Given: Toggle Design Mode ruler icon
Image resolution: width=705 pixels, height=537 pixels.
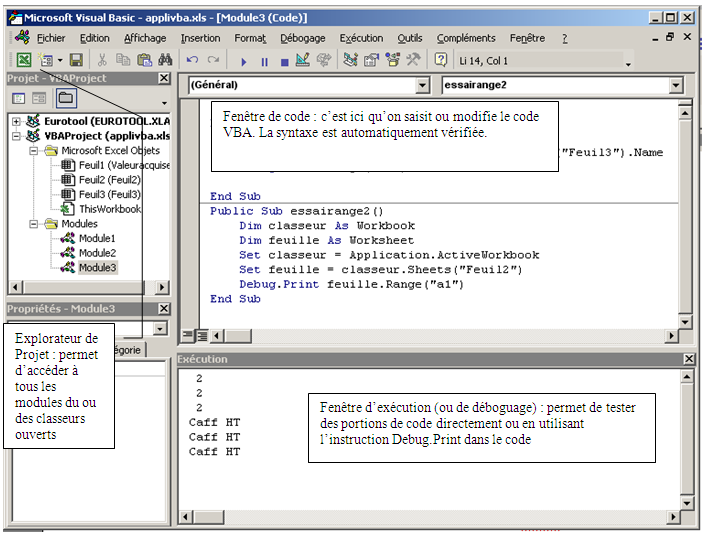Looking at the screenshot, I should click(x=303, y=60).
